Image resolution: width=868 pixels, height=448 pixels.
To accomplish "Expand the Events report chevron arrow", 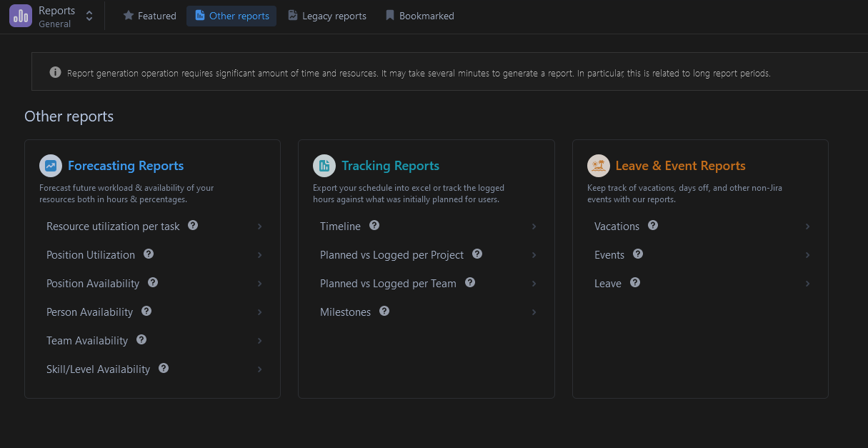I will (807, 255).
